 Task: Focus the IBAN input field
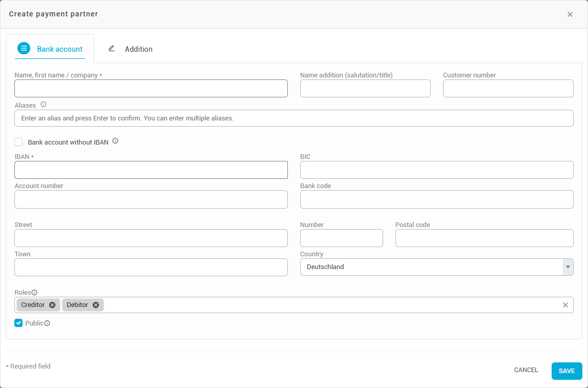(x=151, y=170)
